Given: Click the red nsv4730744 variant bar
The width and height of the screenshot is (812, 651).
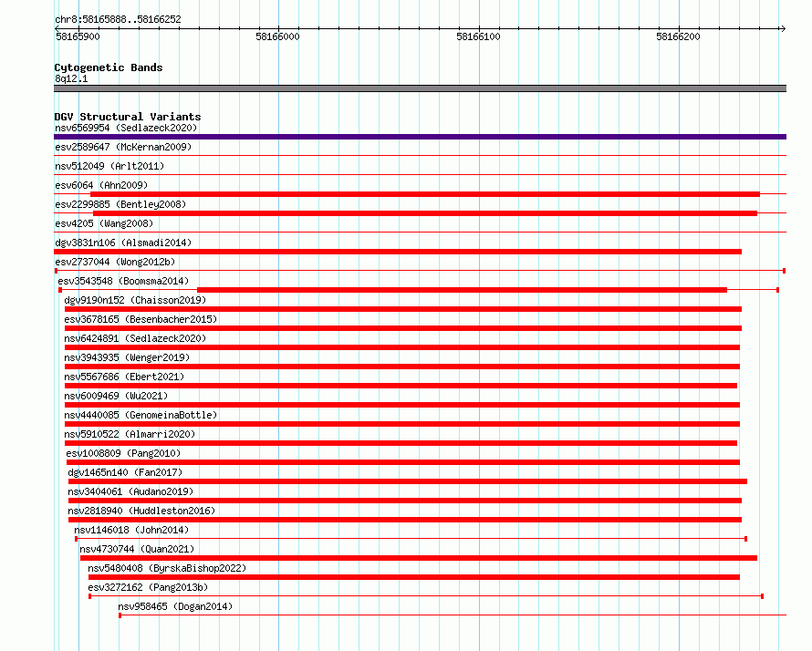Looking at the screenshot, I should pos(419,558).
